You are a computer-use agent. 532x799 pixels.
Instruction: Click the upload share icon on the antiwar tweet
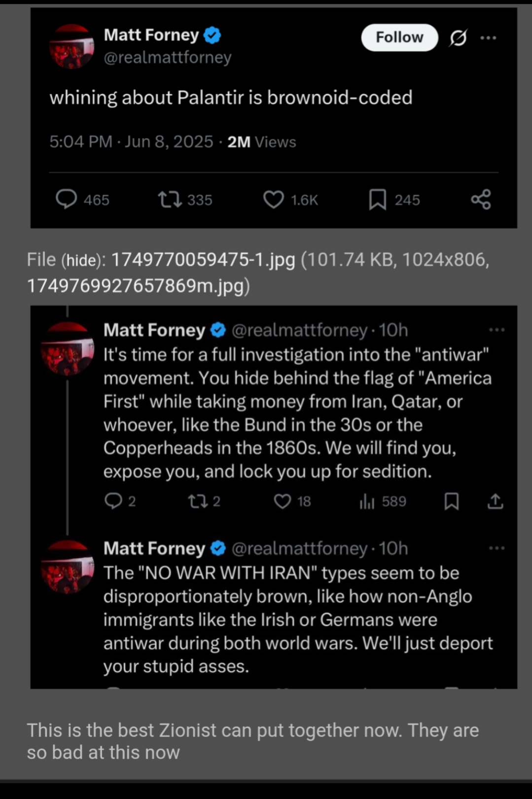pyautogui.click(x=496, y=501)
